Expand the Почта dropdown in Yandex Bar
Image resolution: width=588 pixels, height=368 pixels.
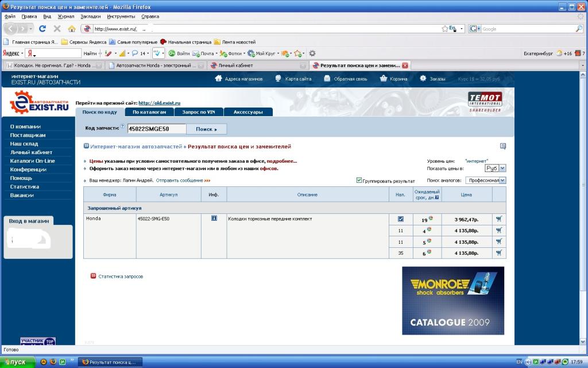click(x=216, y=53)
